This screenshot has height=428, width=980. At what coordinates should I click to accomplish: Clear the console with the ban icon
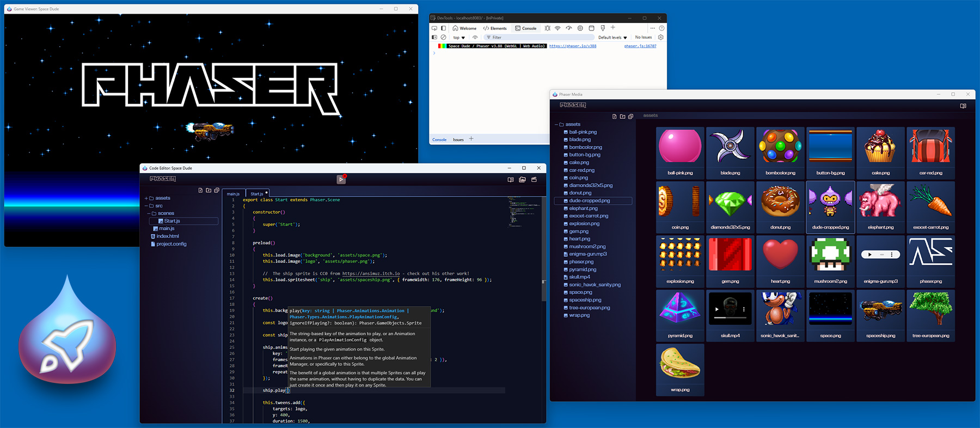click(x=443, y=38)
